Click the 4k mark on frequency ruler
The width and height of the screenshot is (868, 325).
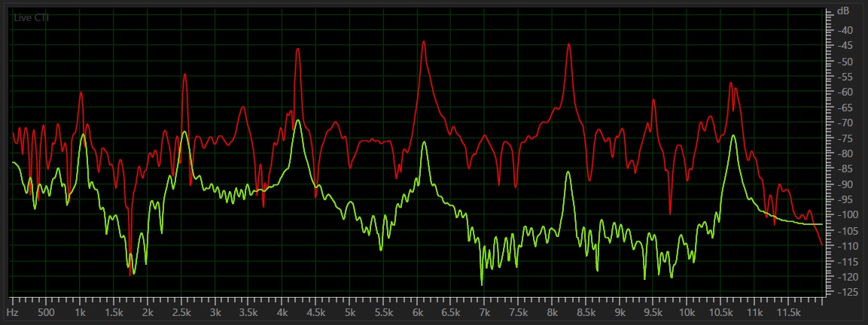[x=282, y=311]
